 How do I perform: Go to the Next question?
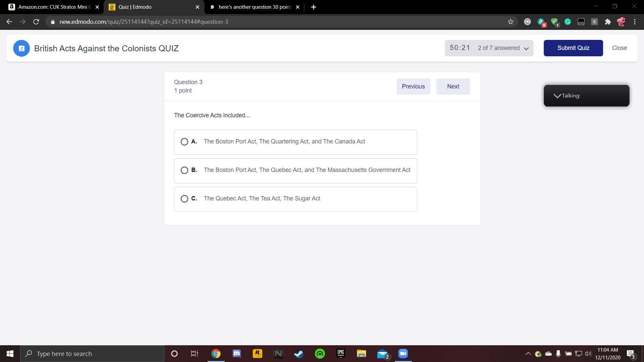pos(453,86)
